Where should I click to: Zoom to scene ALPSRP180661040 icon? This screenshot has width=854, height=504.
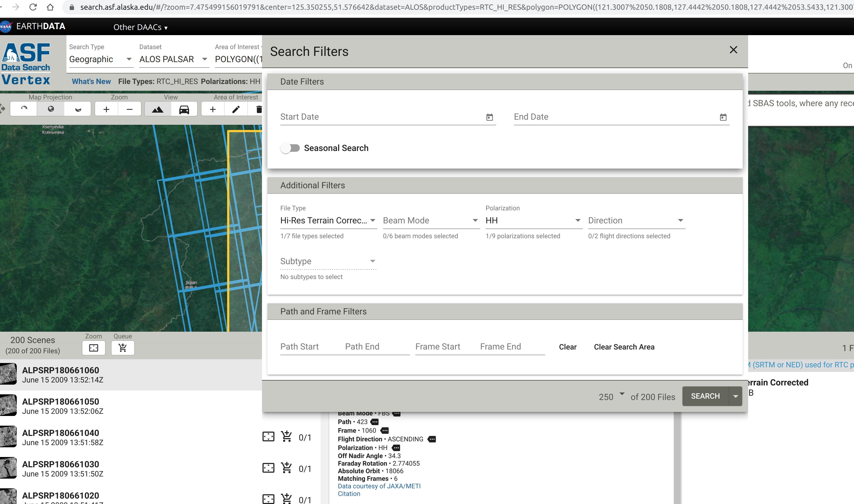[x=268, y=437]
